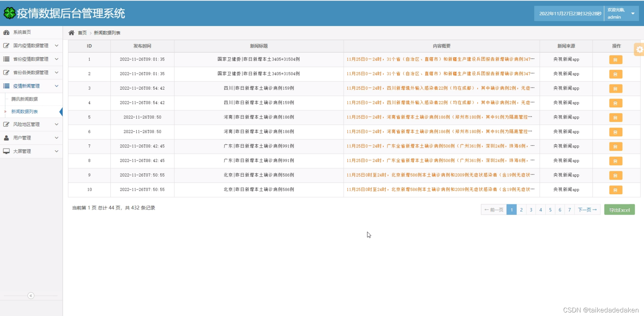Click the 新闻来源 column header
The height and width of the screenshot is (316, 644).
[566, 46]
